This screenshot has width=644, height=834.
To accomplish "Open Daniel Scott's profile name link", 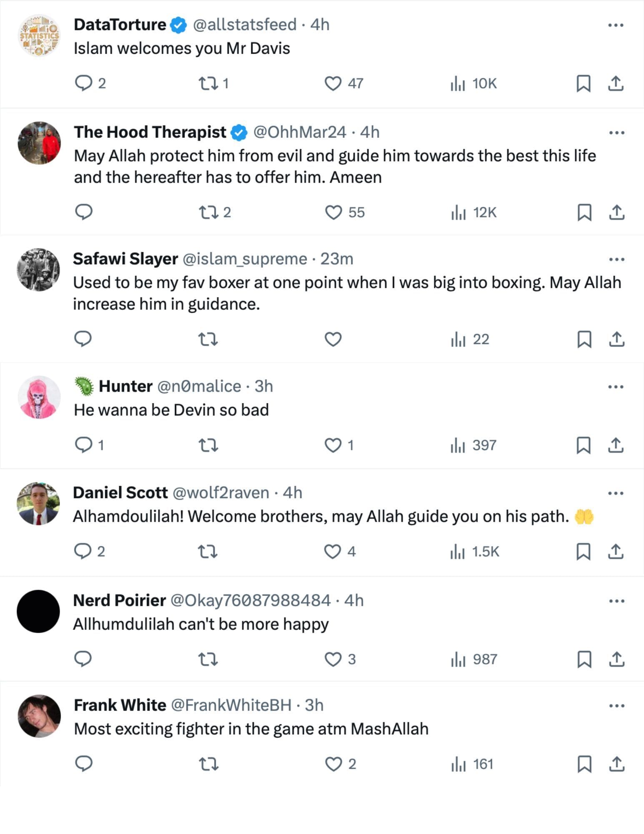I will coord(120,492).
